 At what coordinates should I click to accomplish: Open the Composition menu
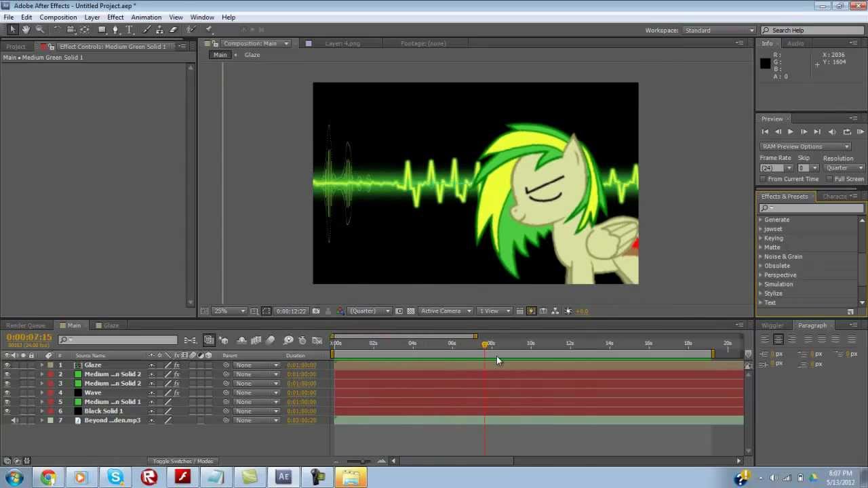(58, 17)
